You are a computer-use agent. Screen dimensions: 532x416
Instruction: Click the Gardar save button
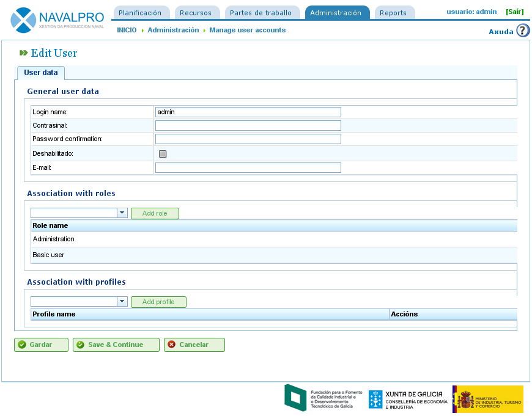(41, 345)
